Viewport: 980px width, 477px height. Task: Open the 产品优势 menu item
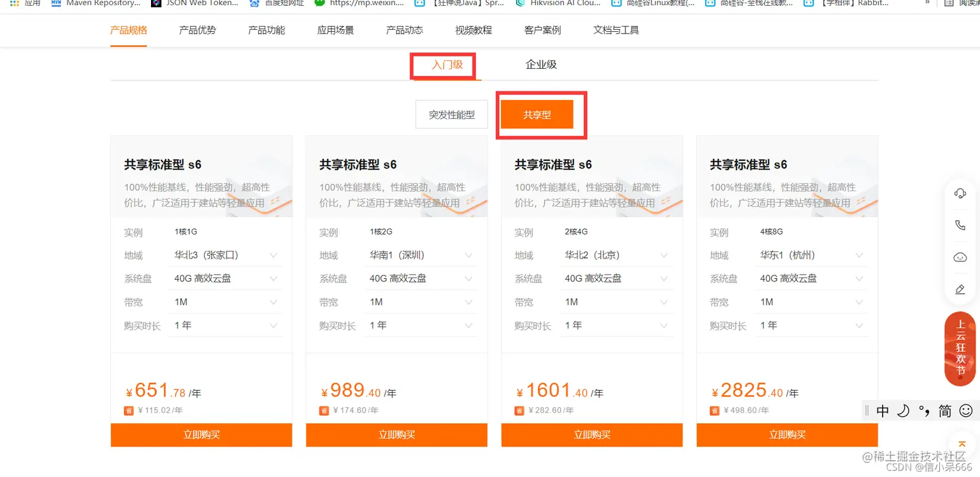[x=197, y=29]
